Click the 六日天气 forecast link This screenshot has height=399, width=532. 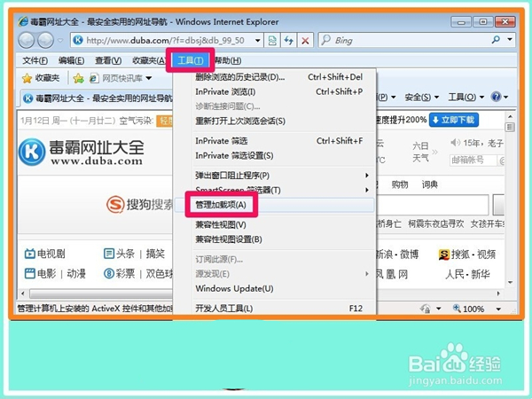420,152
